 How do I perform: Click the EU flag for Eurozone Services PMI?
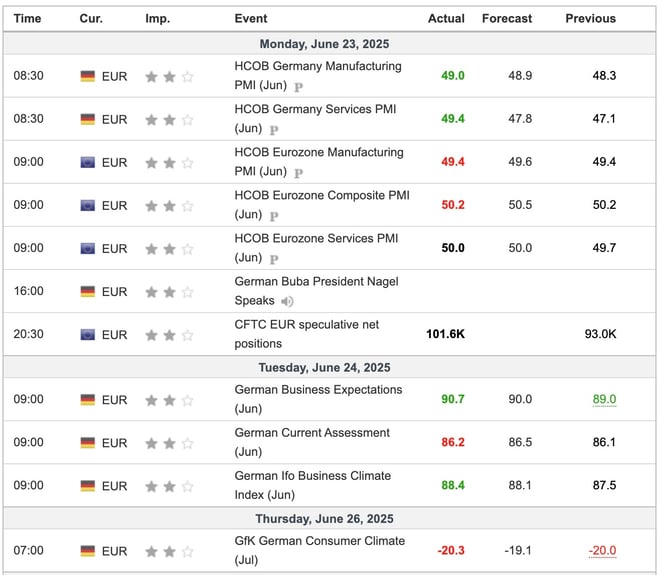88,249
